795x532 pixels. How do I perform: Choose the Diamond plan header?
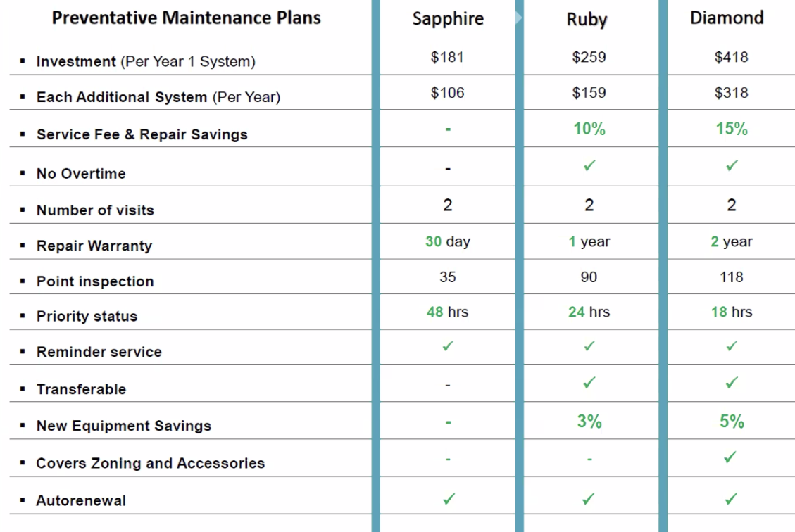point(727,18)
